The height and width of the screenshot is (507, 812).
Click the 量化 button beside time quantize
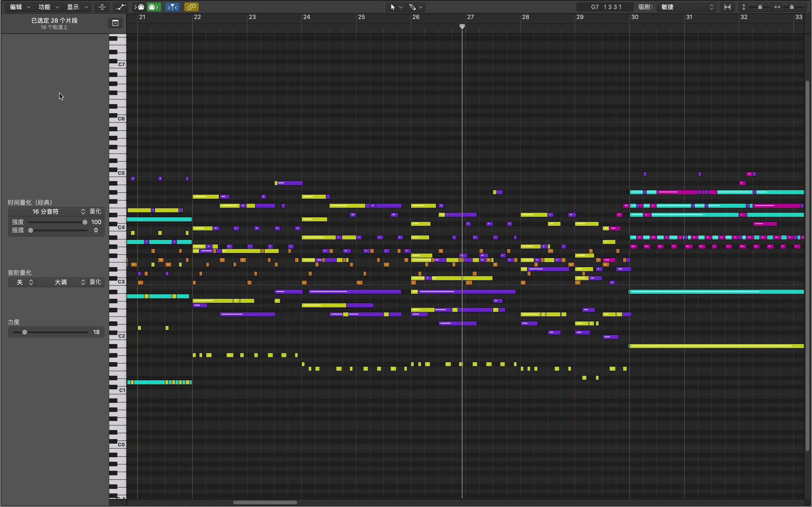(x=95, y=211)
